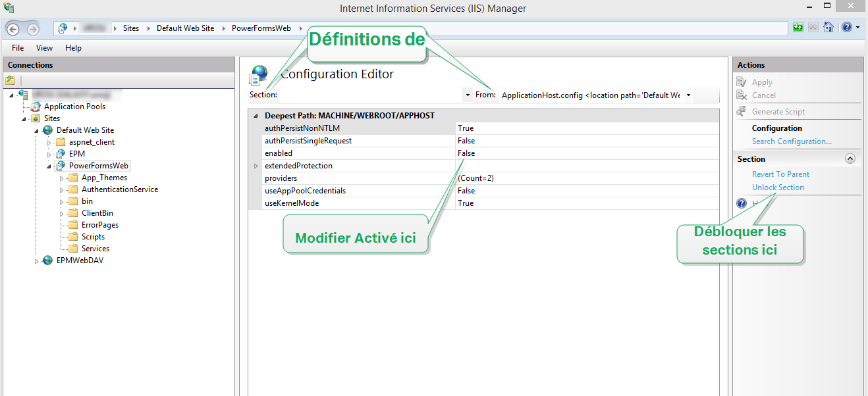
Task: Open the top-right Help question mark icon
Action: point(846,27)
